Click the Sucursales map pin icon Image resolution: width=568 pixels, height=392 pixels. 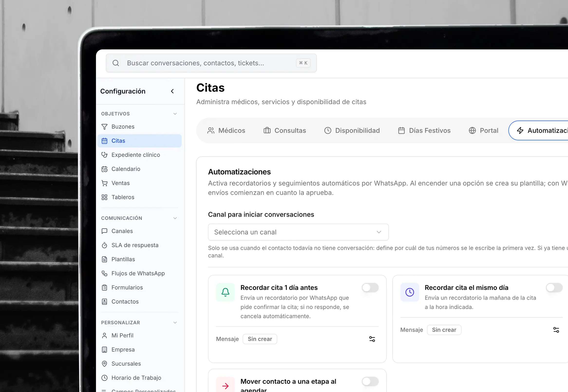104,364
